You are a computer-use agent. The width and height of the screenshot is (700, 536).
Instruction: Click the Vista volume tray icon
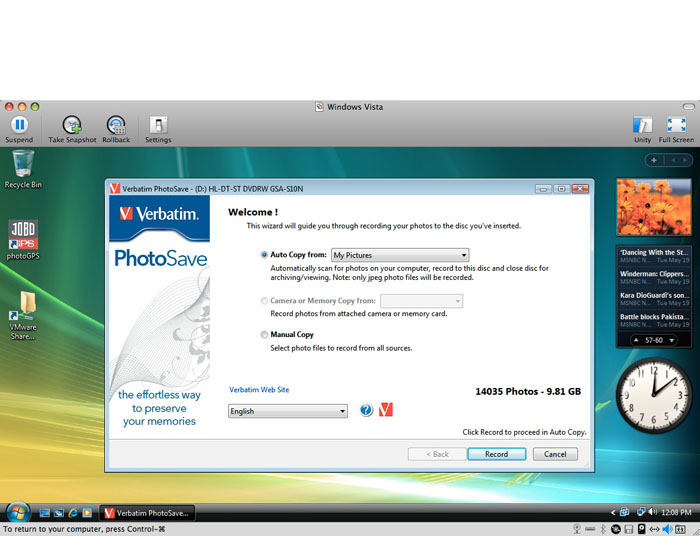[652, 512]
